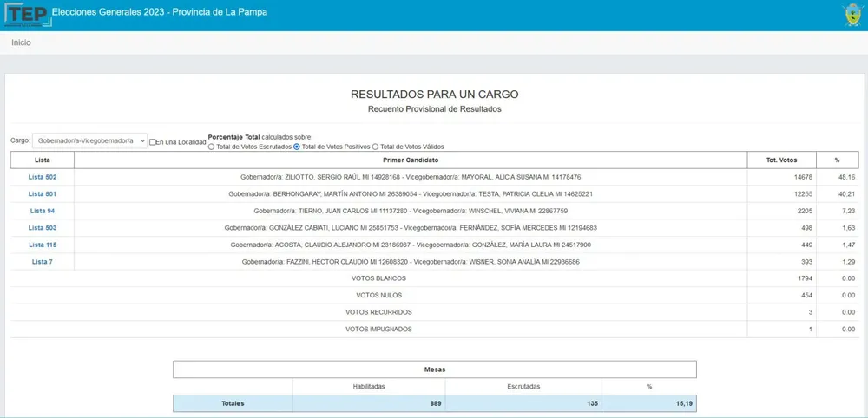Click enabled tables count 889
This screenshot has height=418, width=868.
click(437, 403)
